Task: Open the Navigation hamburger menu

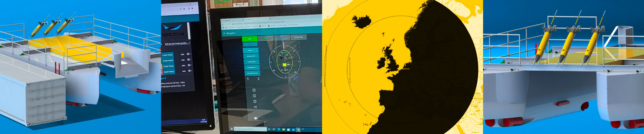Action: click(224, 33)
